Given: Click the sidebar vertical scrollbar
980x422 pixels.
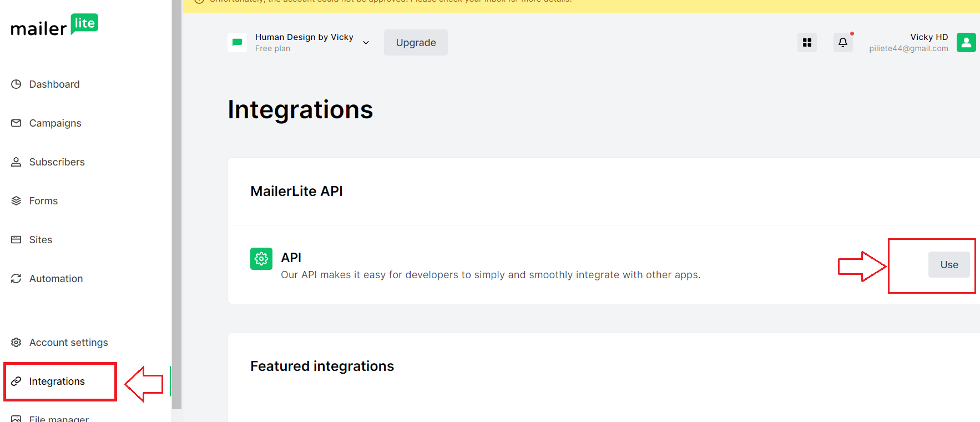Looking at the screenshot, I should [176, 205].
